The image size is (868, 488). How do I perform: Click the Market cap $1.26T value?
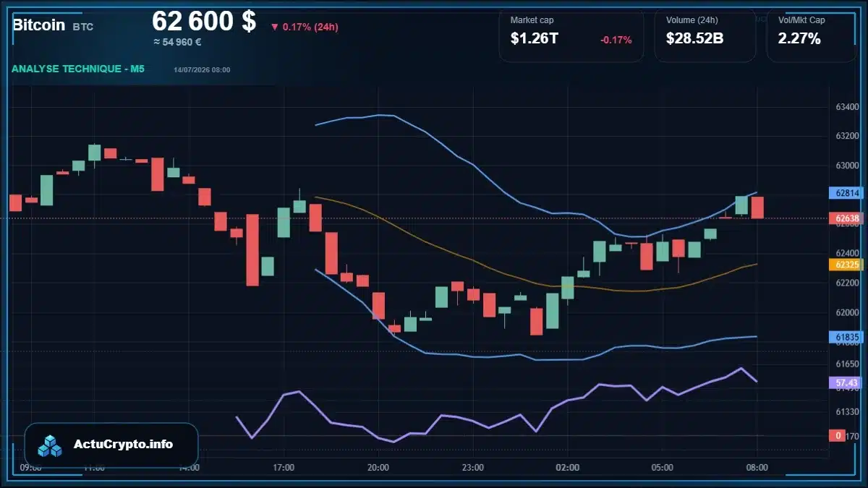(534, 39)
